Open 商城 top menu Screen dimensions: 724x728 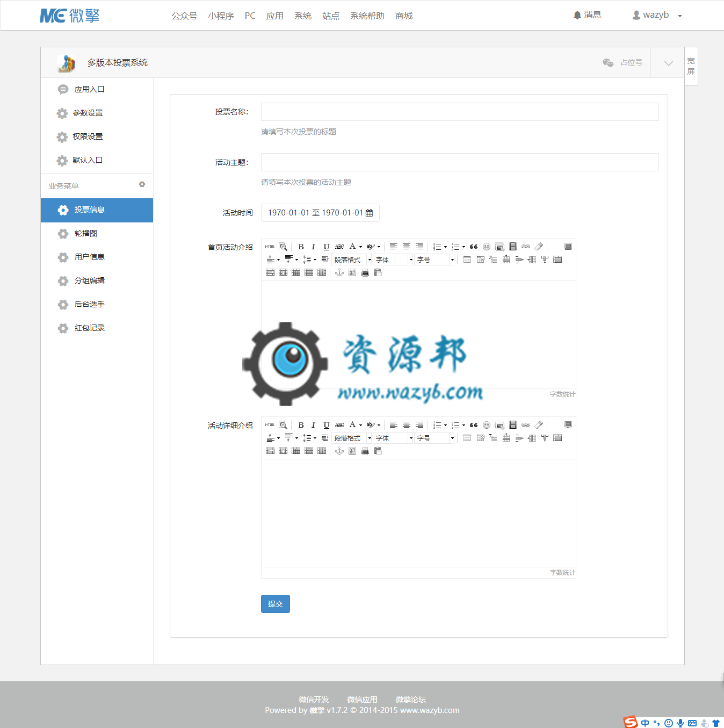click(x=404, y=16)
